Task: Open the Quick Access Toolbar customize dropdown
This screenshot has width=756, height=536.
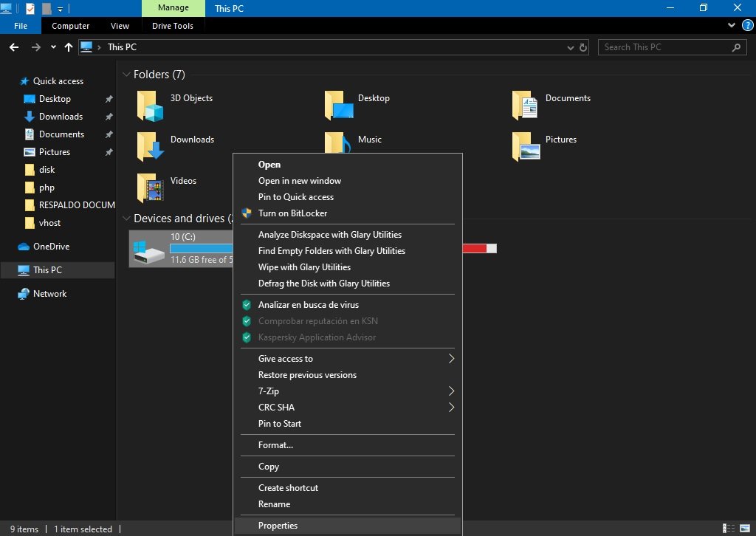Action: tap(61, 9)
